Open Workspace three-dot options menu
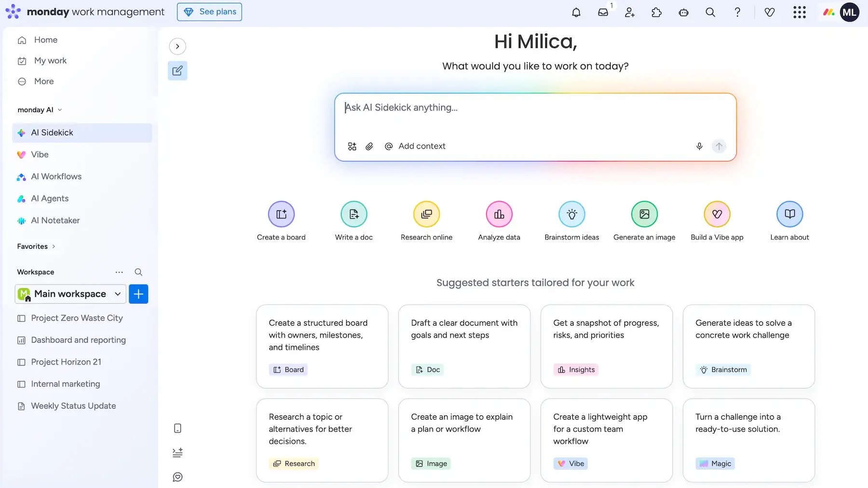The width and height of the screenshot is (868, 488). pyautogui.click(x=119, y=272)
